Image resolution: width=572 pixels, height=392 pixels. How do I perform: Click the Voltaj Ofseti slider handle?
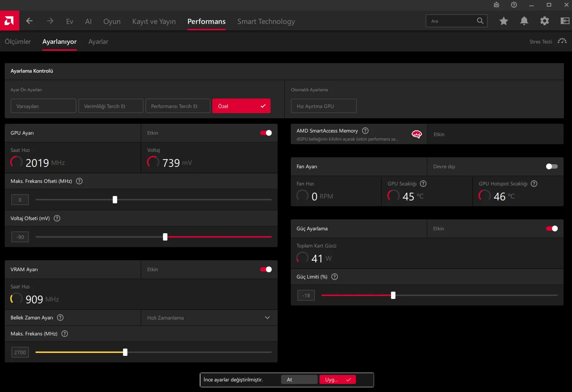(x=165, y=237)
